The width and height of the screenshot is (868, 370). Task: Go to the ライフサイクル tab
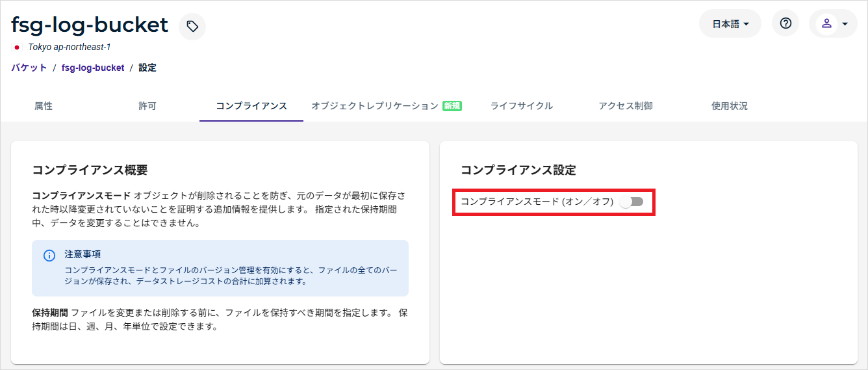pyautogui.click(x=522, y=106)
